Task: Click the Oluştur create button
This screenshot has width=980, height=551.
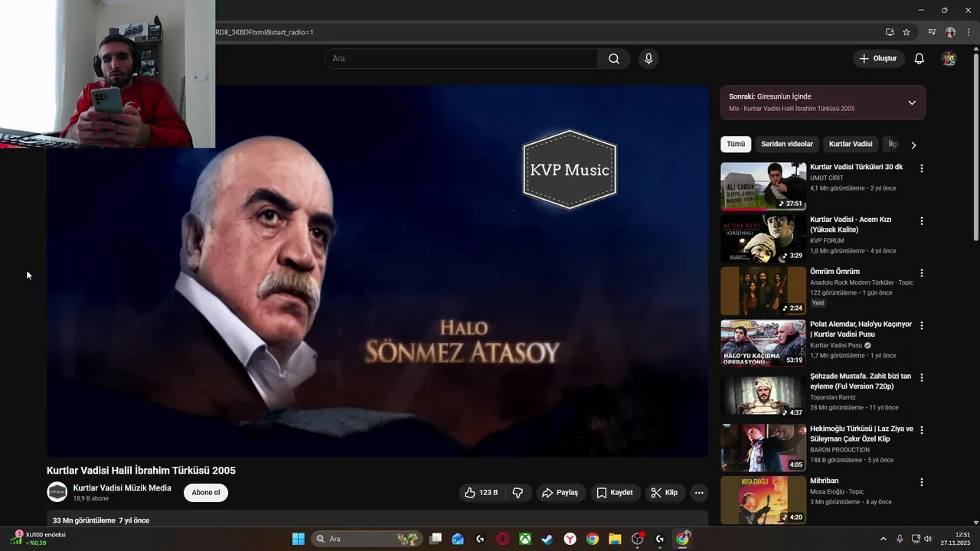Action: (x=878, y=58)
